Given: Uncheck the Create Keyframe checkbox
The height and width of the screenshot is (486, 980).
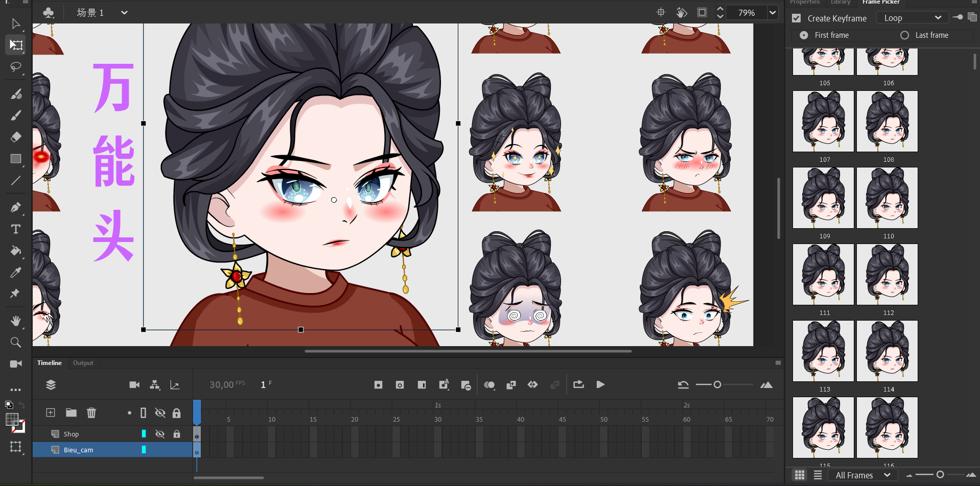Looking at the screenshot, I should (796, 18).
